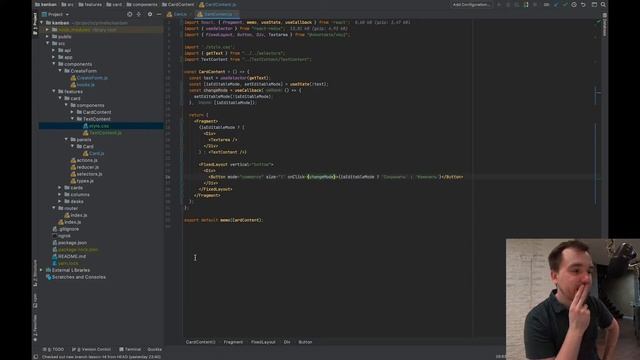This screenshot has height=360, width=640.
Task: Click CardContent() in editor breadcrumb bar
Action: (200, 342)
